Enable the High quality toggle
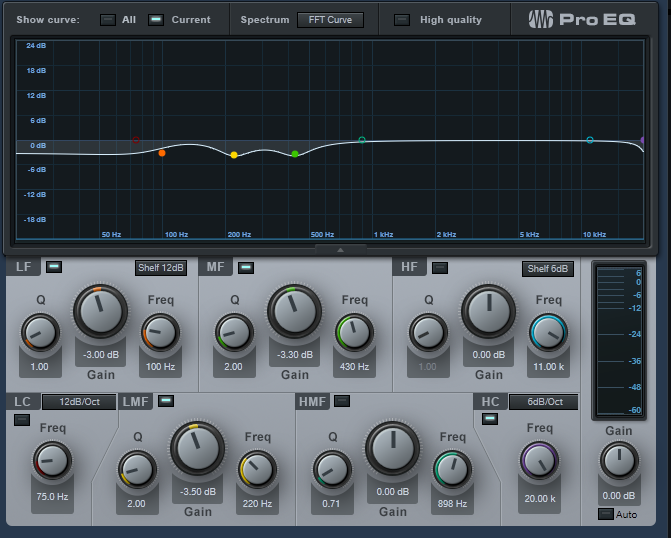Screen dimensions: 671x538 (401, 20)
